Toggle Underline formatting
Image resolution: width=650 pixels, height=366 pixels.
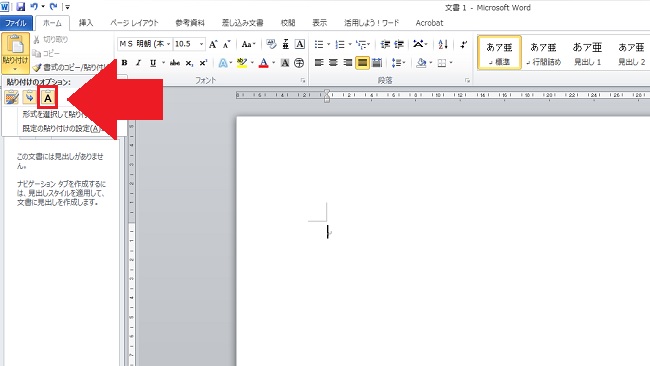153,63
